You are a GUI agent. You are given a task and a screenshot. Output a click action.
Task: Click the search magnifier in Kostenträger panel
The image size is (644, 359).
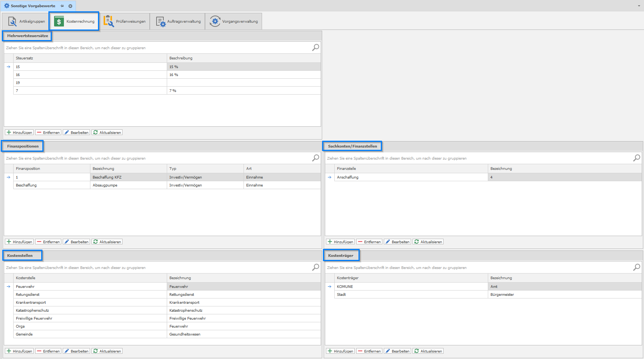point(636,267)
